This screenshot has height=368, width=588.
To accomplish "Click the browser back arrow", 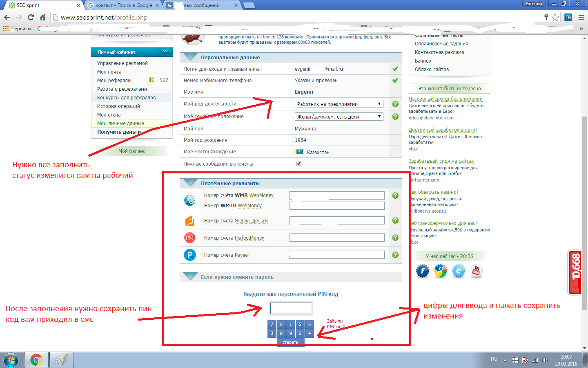I will point(7,17).
